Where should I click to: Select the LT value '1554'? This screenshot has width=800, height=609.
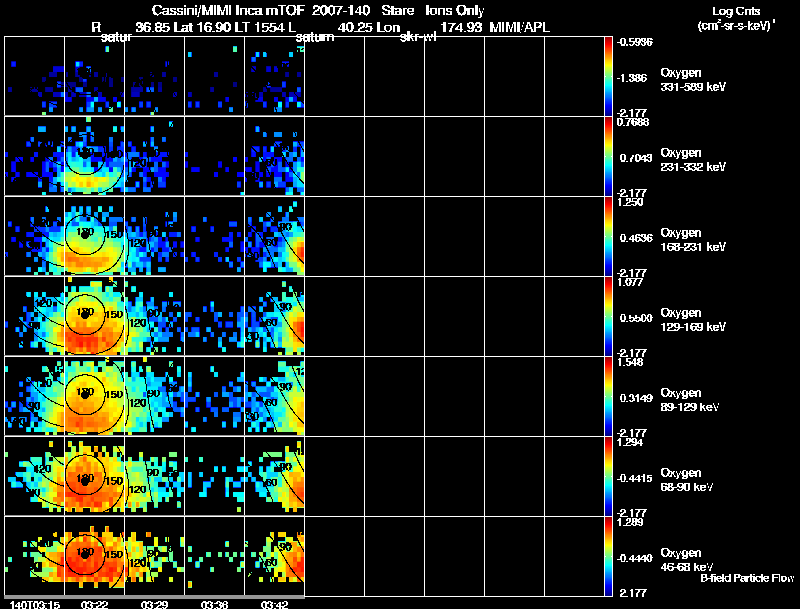(269, 27)
